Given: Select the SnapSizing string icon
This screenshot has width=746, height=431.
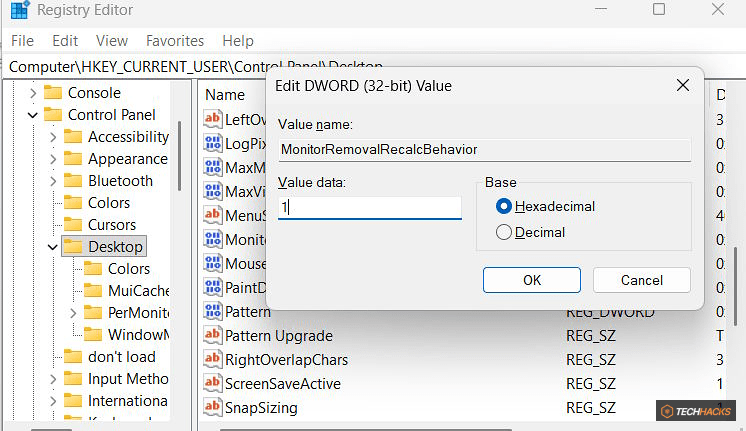Looking at the screenshot, I should tap(213, 407).
